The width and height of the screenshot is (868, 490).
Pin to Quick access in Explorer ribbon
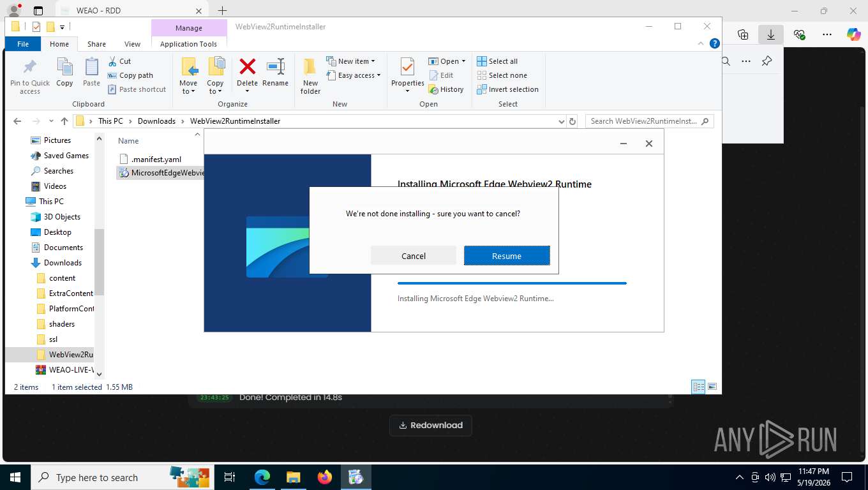click(30, 77)
